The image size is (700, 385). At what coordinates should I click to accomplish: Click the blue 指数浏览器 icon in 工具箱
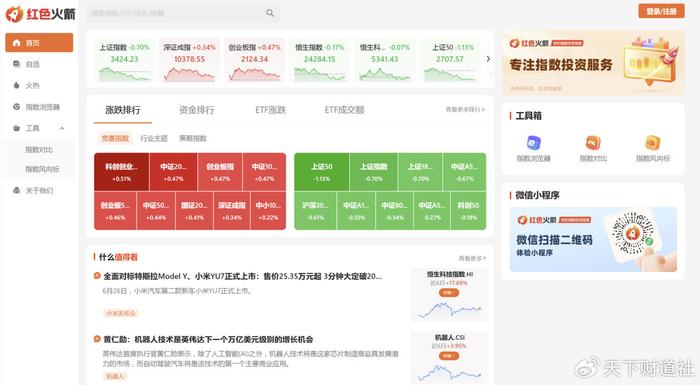(x=533, y=143)
